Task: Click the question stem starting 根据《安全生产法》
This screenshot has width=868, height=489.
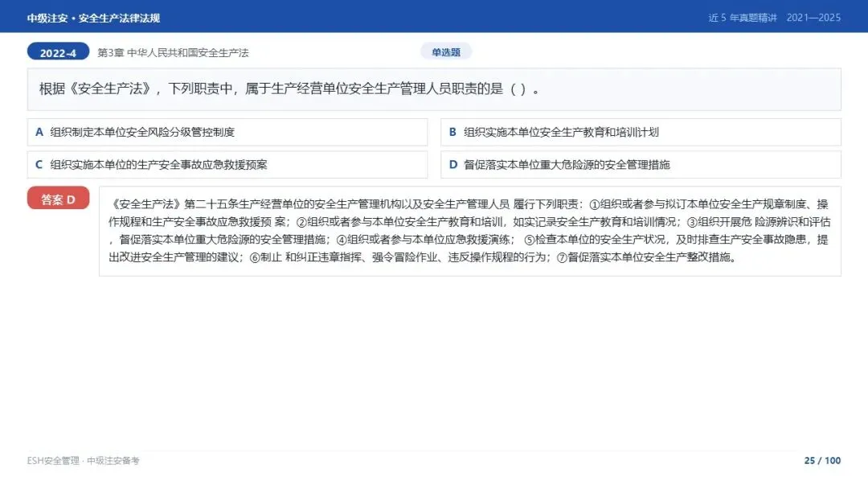Action: pyautogui.click(x=434, y=89)
